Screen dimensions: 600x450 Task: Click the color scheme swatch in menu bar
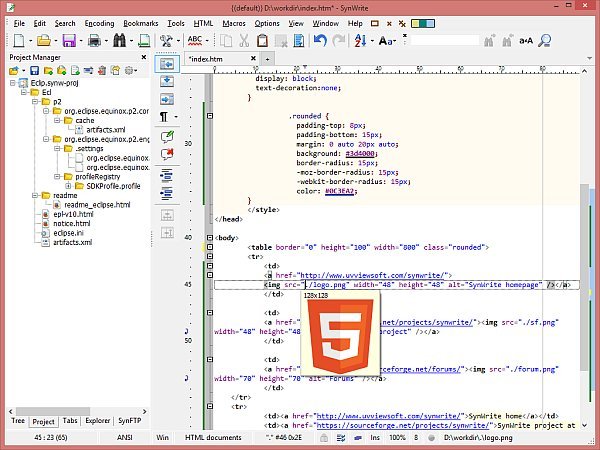pos(423,24)
